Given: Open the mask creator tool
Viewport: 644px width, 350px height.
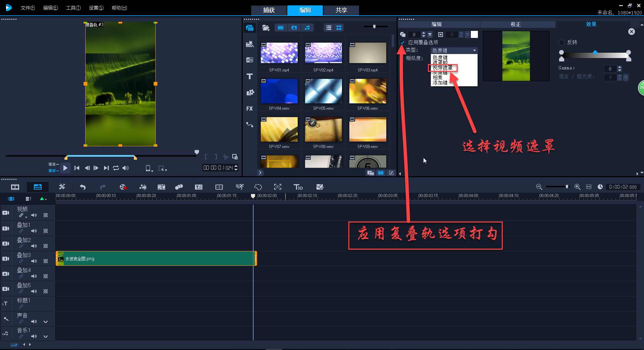Looking at the screenshot, I should (258, 187).
